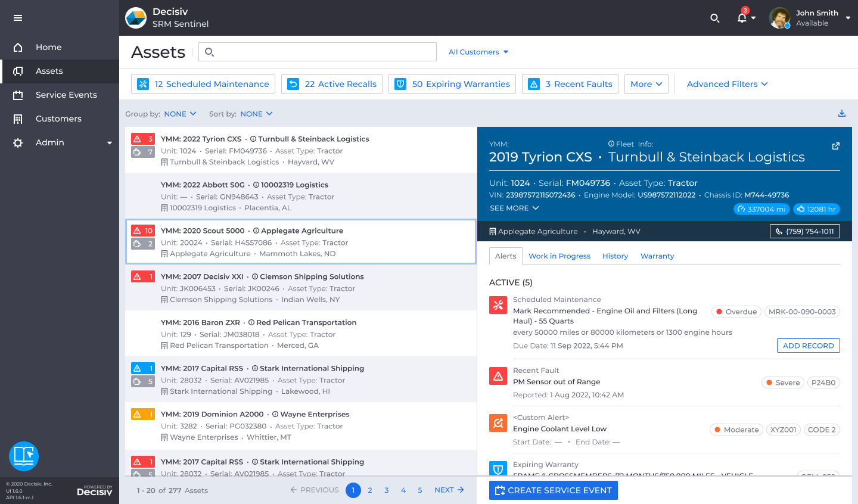The height and width of the screenshot is (504, 858).
Task: Open the notifications bell icon
Action: click(742, 18)
